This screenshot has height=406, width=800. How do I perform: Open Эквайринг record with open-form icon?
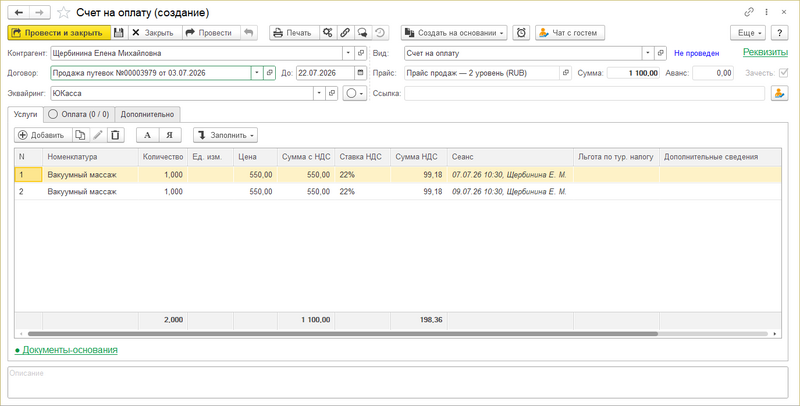click(x=332, y=93)
